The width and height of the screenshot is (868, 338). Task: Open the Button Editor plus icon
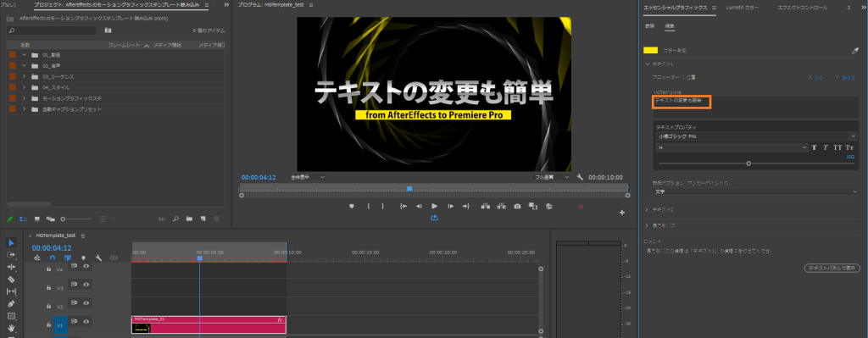tap(621, 213)
